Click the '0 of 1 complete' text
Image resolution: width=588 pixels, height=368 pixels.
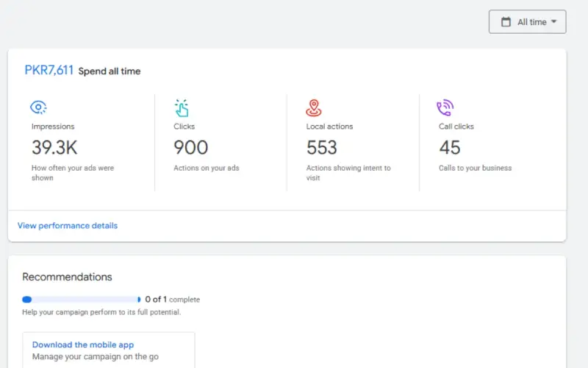click(173, 300)
